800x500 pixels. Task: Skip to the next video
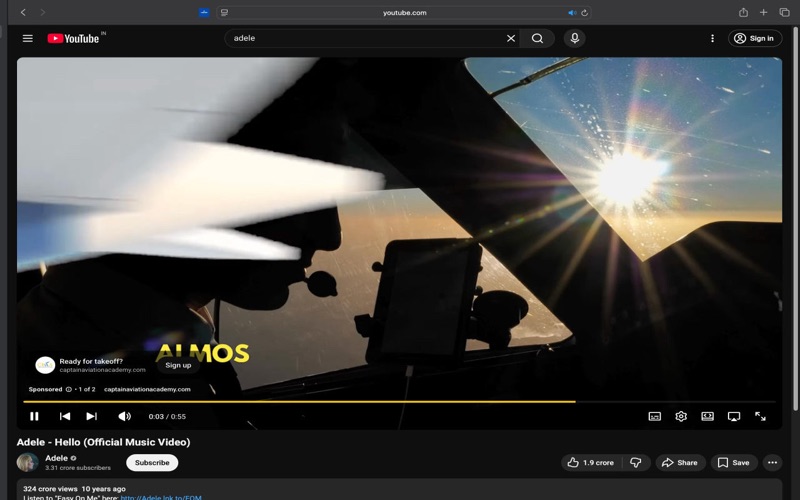click(x=91, y=416)
